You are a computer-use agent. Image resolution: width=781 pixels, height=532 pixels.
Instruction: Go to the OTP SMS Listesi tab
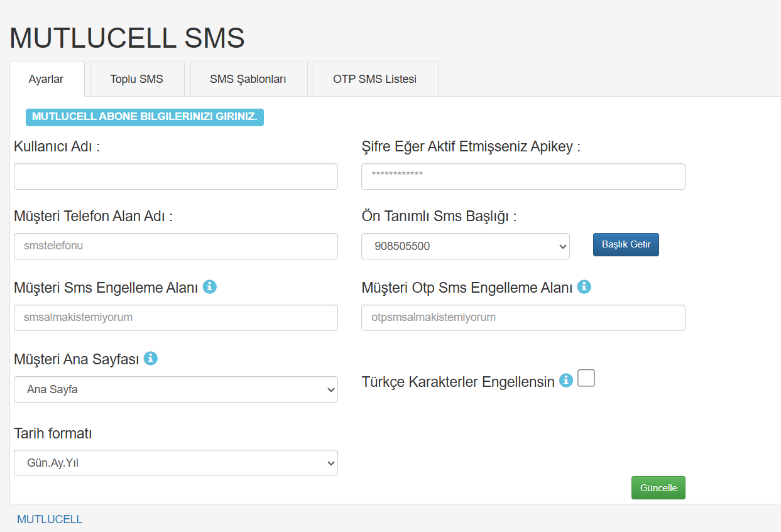375,79
